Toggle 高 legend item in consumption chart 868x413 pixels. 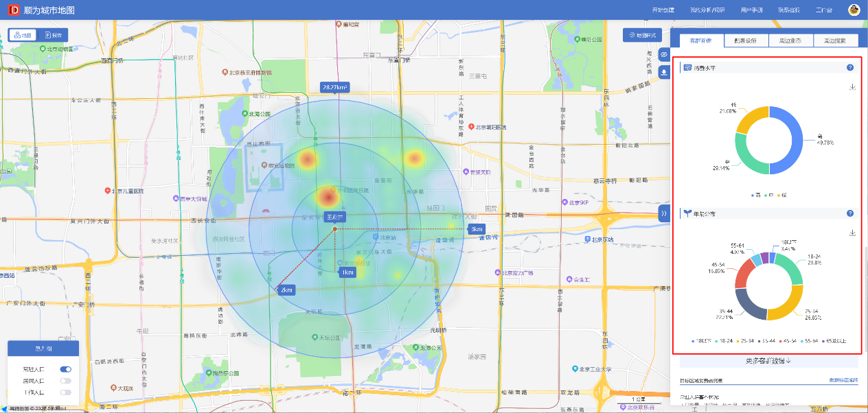pos(755,195)
